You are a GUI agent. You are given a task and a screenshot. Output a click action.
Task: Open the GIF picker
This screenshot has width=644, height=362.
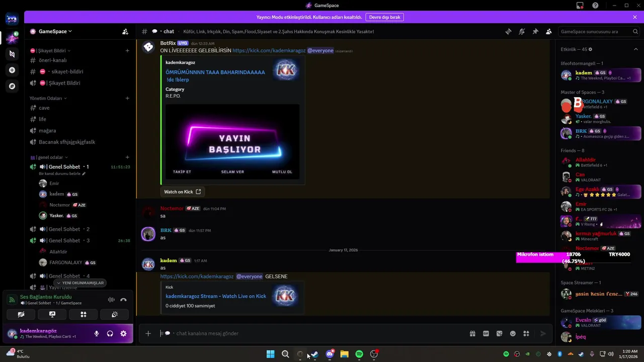(486, 333)
